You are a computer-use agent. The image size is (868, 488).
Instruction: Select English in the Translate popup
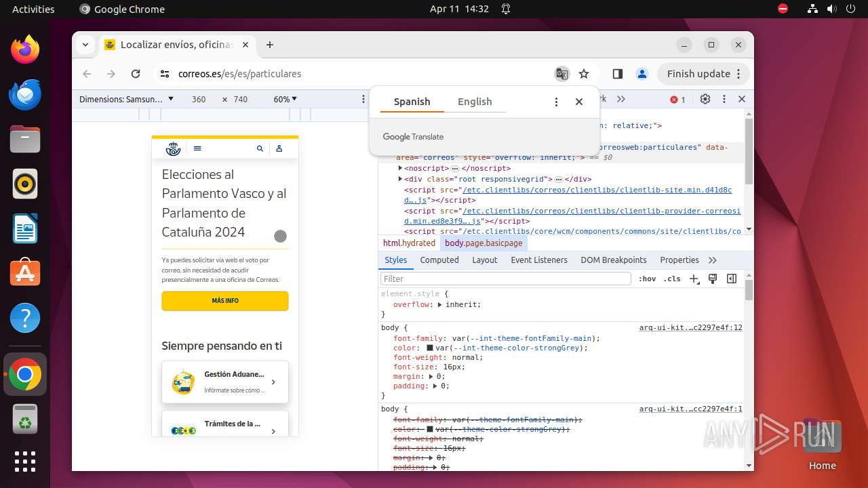tap(475, 102)
